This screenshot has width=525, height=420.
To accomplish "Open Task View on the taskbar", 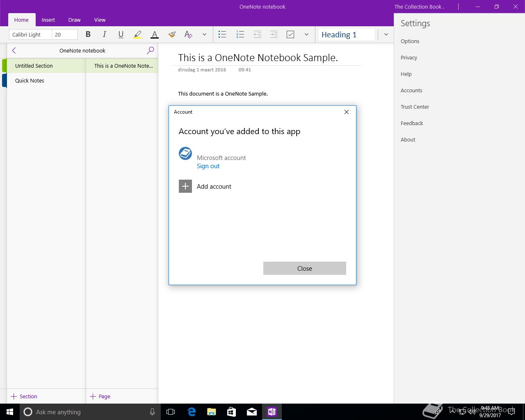I will pos(171,412).
